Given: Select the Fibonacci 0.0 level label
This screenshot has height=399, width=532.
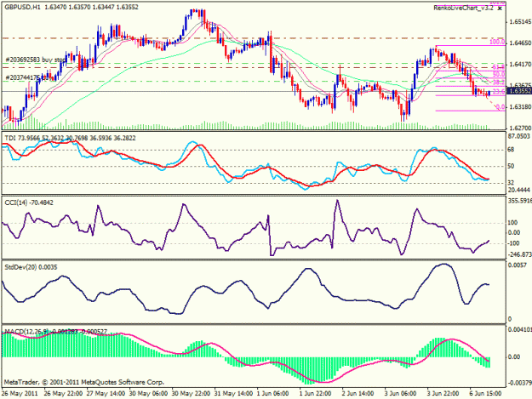Looking at the screenshot, I should (501, 107).
